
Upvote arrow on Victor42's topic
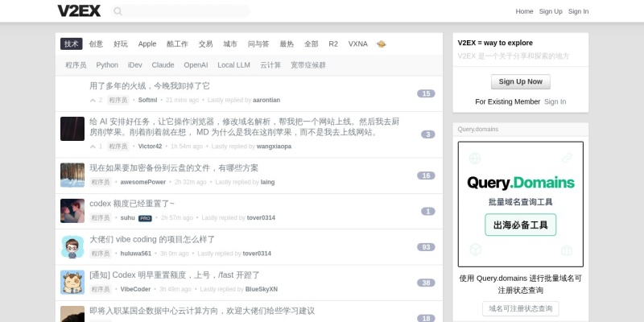pyautogui.click(x=93, y=147)
